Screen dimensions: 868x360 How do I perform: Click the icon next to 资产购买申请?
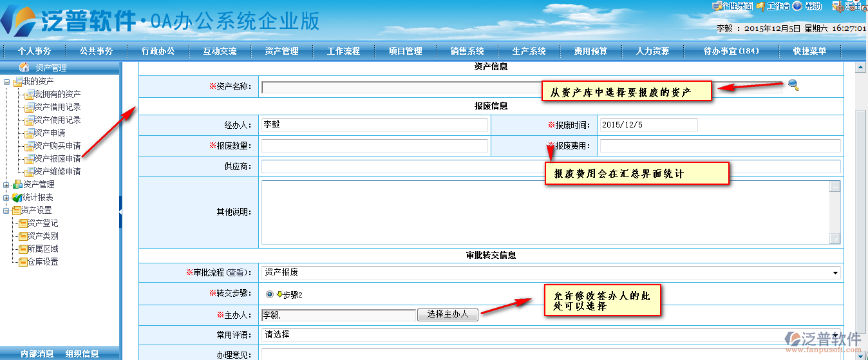click(30, 146)
